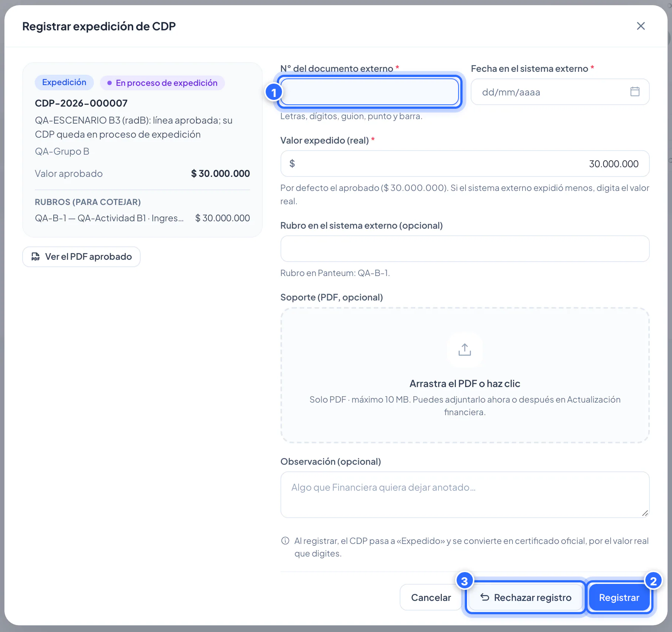Image resolution: width=672 pixels, height=632 pixels.
Task: Open the PDF upload drop zone
Action: coord(465,375)
